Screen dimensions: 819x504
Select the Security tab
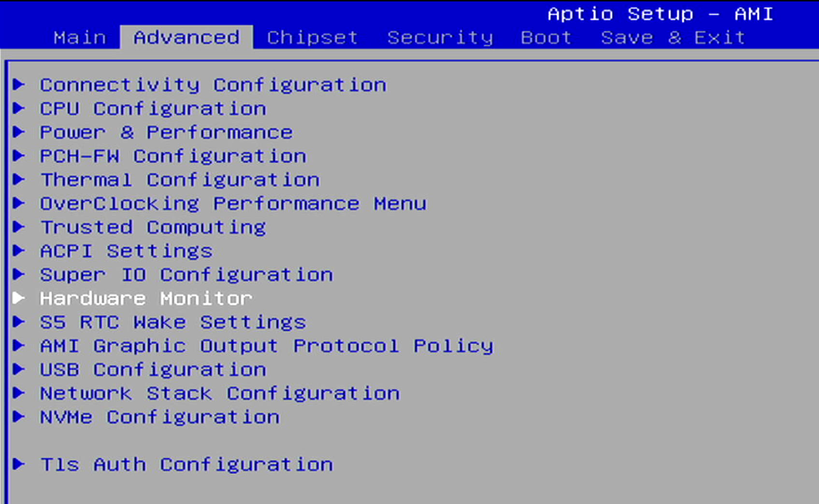coord(440,37)
